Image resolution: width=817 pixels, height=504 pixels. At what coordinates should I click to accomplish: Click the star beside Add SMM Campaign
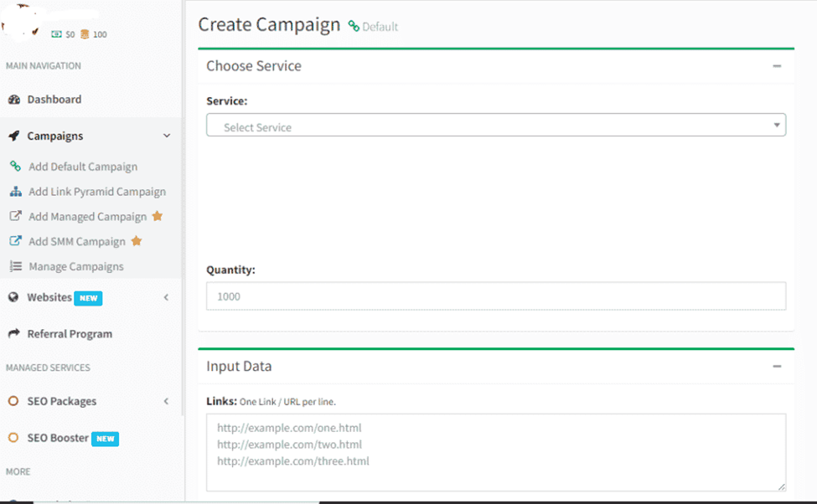136,241
